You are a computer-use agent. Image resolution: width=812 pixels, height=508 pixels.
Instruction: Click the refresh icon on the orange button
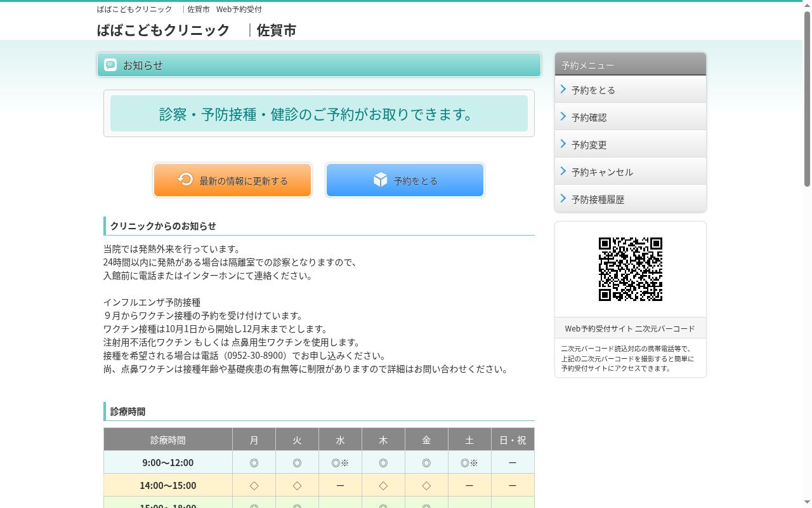tap(185, 179)
